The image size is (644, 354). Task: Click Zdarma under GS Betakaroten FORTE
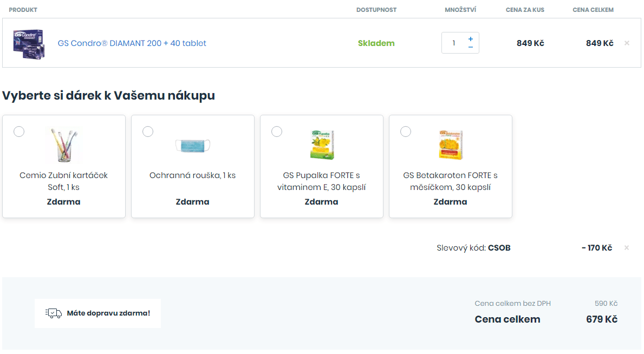click(451, 202)
